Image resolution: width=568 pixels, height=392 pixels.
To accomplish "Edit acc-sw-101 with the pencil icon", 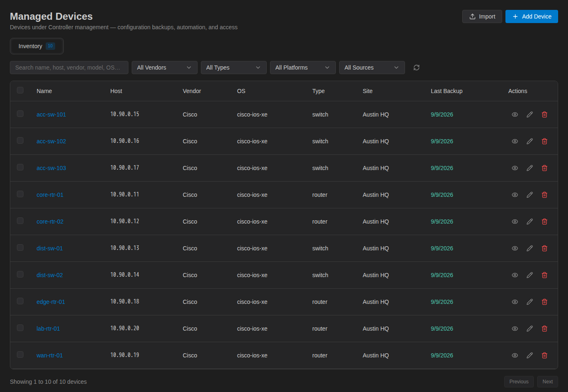I will pos(530,114).
